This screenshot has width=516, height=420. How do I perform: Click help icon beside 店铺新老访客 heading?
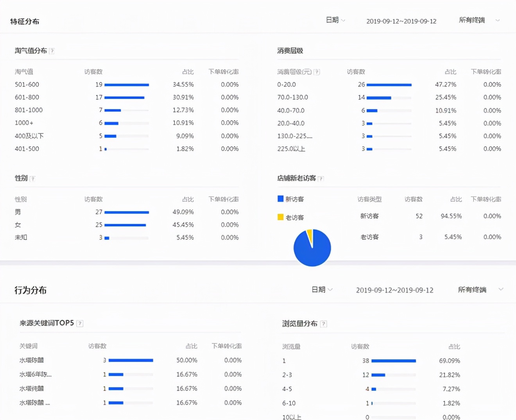coord(321,178)
